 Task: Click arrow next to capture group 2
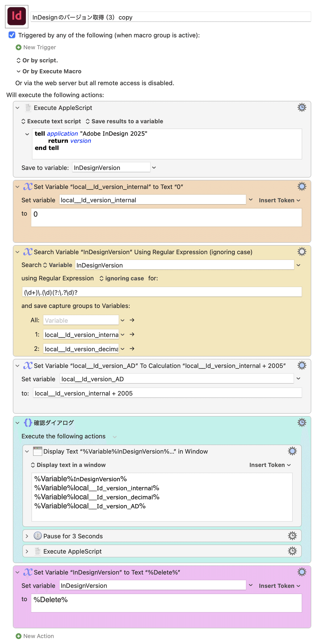point(132,348)
